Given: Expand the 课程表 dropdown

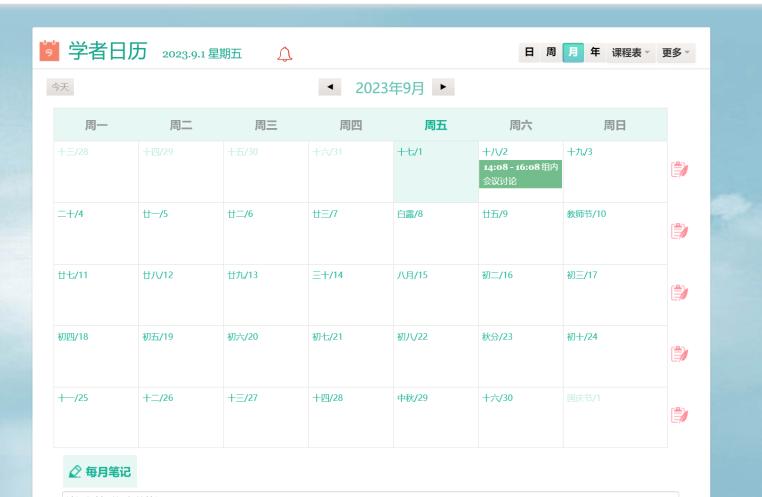Looking at the screenshot, I should tap(632, 52).
